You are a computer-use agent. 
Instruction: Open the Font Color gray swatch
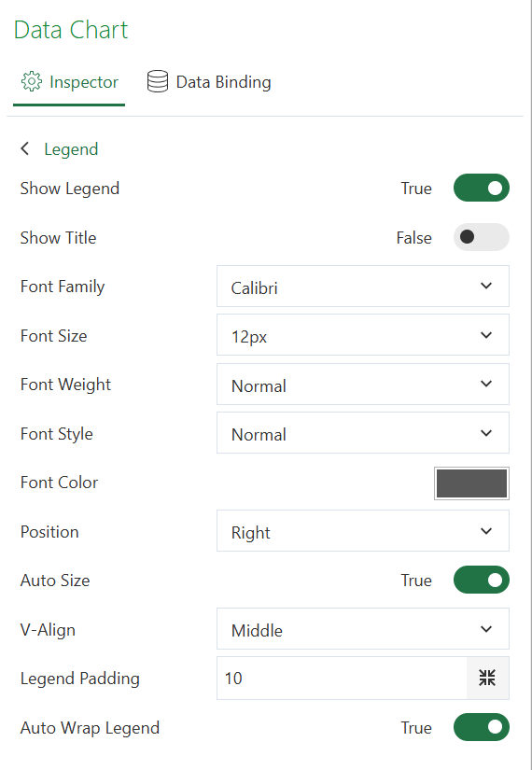(471, 483)
